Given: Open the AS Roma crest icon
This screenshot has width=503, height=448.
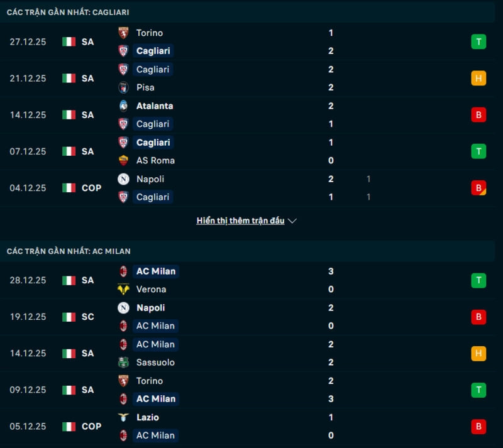Looking at the screenshot, I should point(123,160).
